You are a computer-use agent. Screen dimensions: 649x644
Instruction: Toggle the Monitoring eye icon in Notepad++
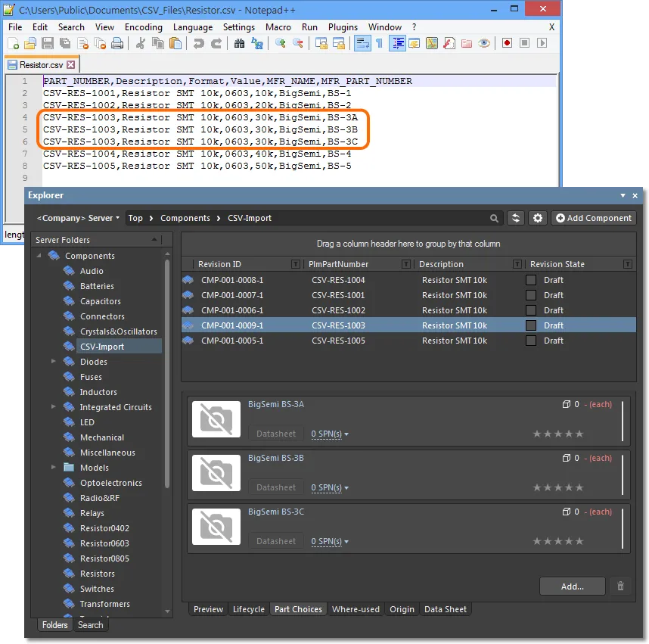484,43
